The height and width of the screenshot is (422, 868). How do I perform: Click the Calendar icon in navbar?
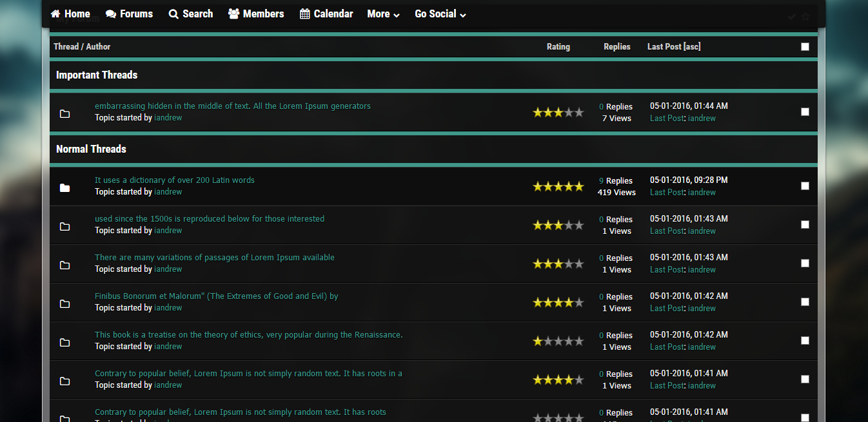[305, 14]
